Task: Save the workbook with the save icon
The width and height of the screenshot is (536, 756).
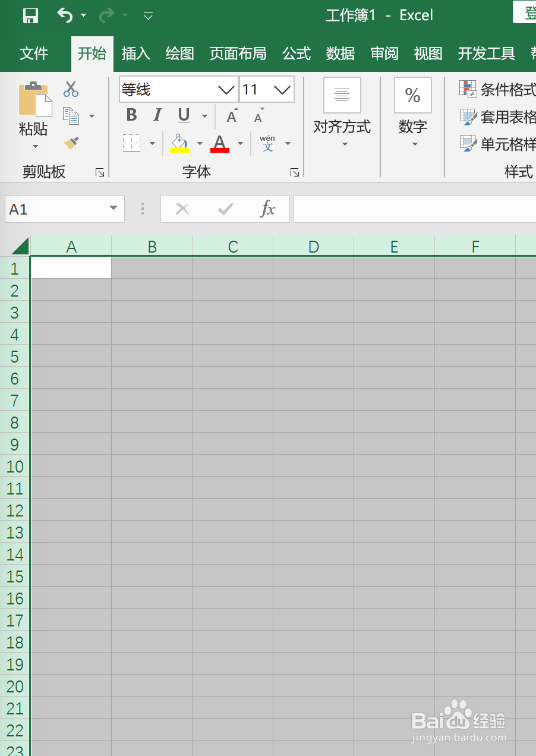Action: [30, 15]
